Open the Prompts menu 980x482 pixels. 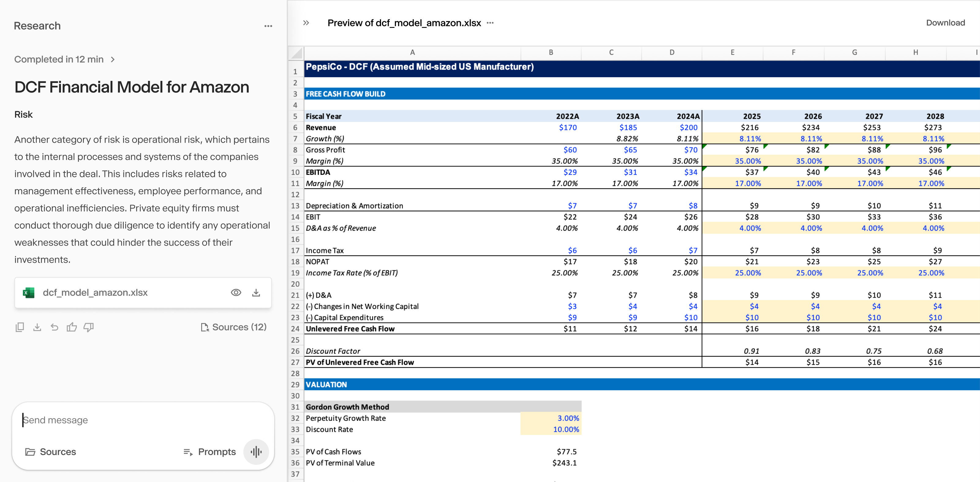pyautogui.click(x=217, y=452)
